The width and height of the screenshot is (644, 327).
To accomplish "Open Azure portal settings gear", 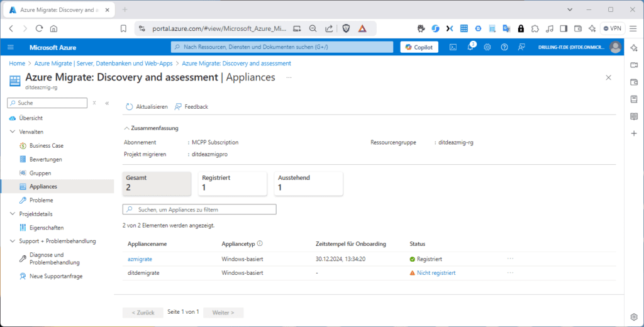I will (487, 47).
